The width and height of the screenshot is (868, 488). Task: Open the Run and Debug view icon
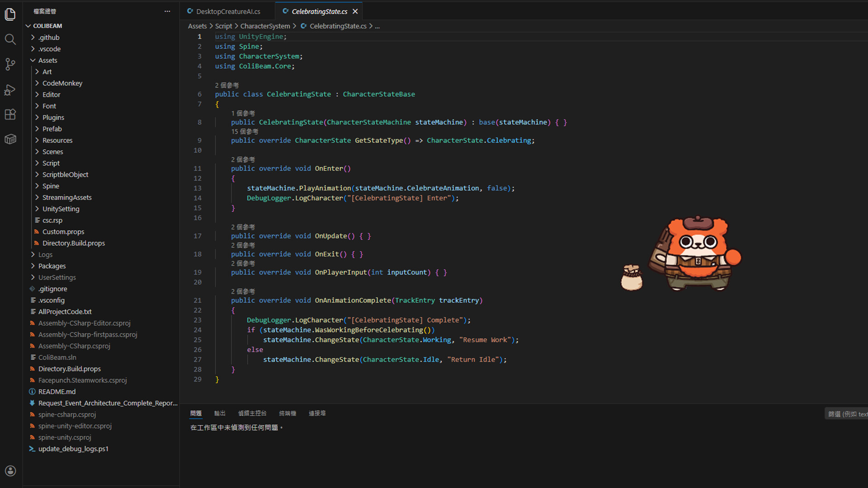click(x=10, y=89)
